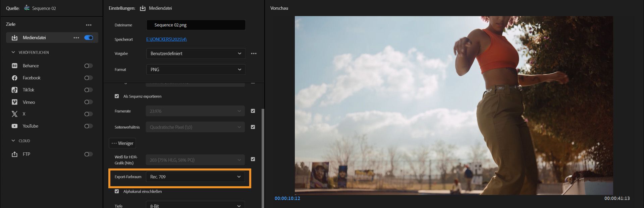Click the FTP destination label

(26, 154)
